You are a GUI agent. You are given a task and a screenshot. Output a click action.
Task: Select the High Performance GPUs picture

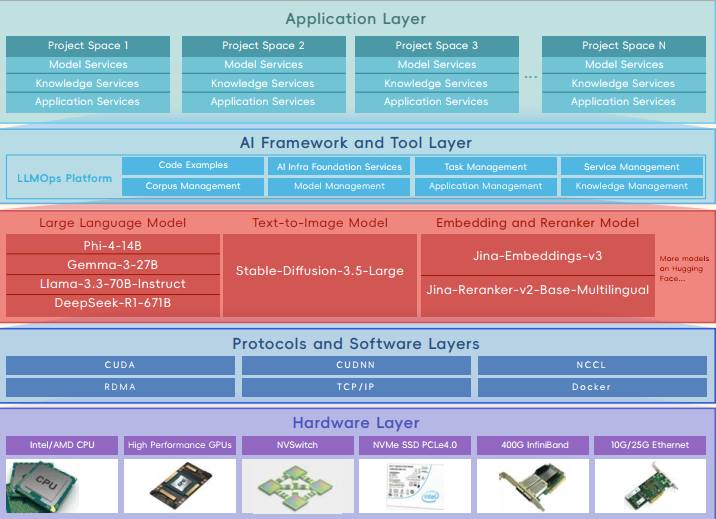click(x=180, y=484)
